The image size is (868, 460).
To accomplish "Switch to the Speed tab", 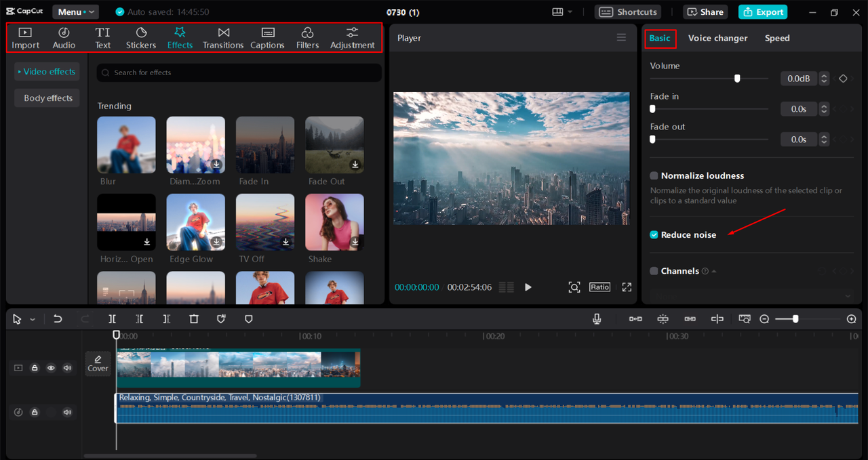I will tap(777, 38).
